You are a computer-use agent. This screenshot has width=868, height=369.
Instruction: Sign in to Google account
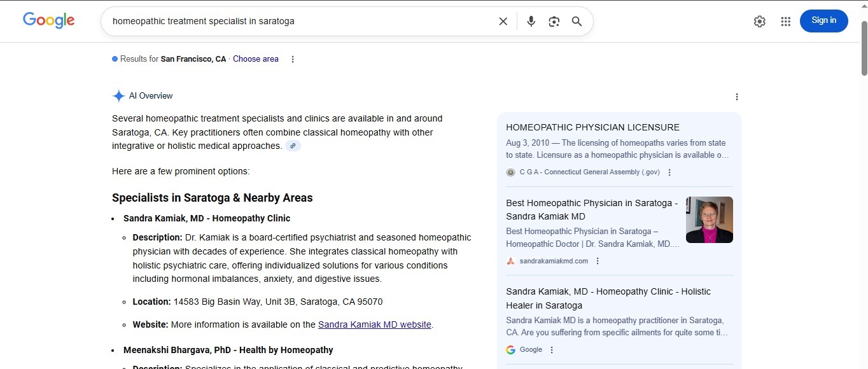click(823, 20)
